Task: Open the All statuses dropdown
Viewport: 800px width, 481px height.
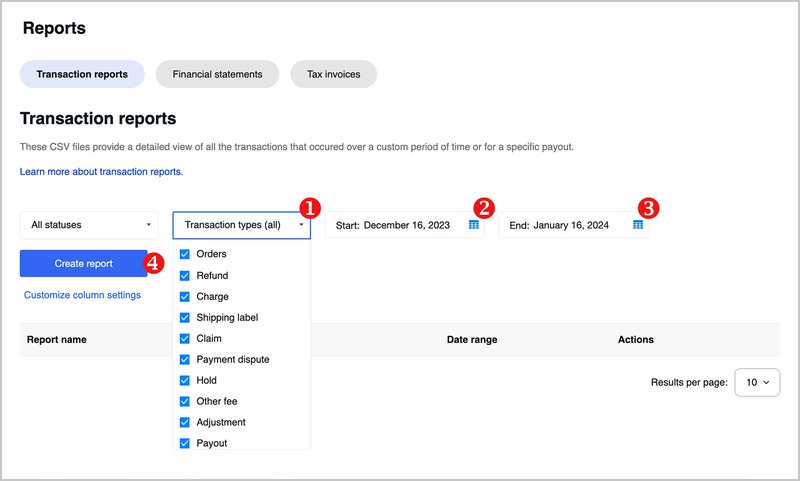Action: point(89,225)
